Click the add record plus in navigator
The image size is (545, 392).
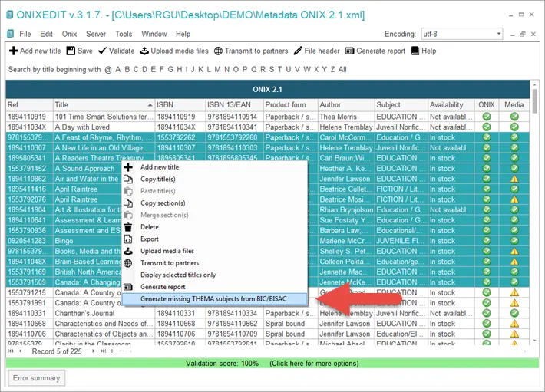coord(112,351)
